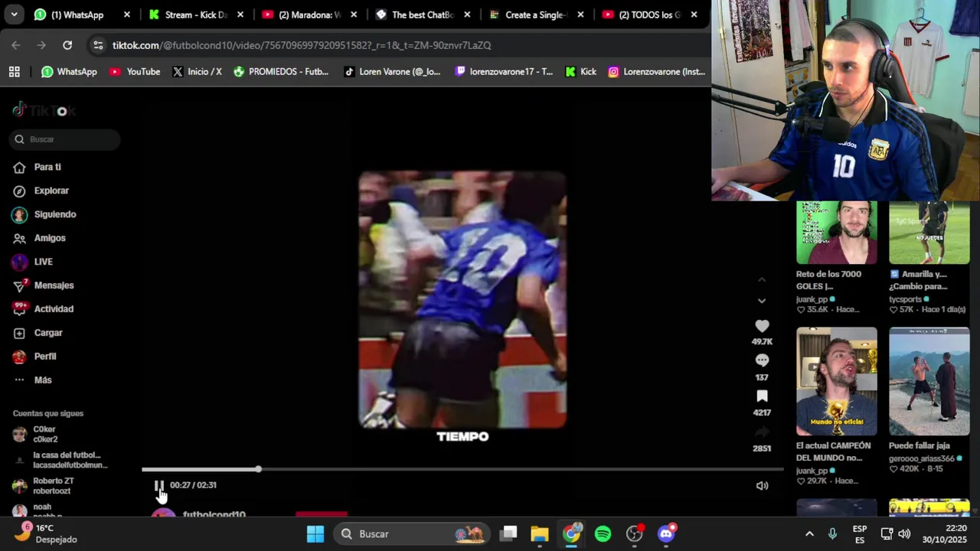Click the taskbar Buscar search box
The width and height of the screenshot is (980, 551).
[413, 533]
